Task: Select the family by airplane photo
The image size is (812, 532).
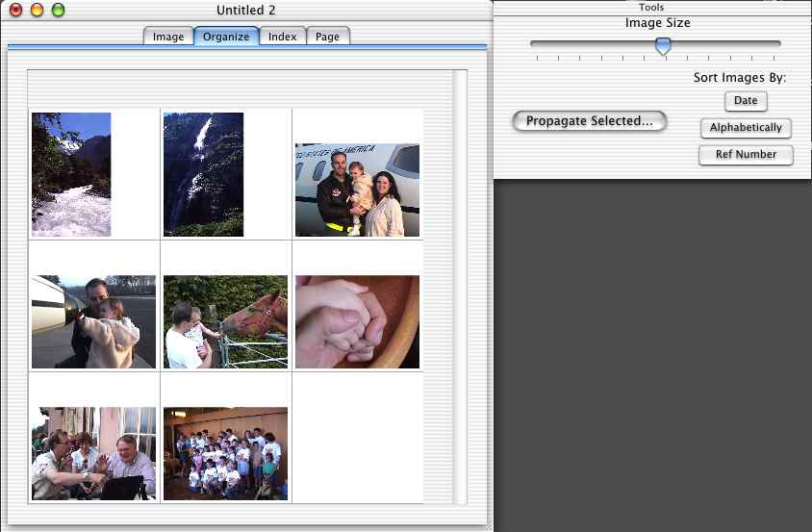Action: coord(357,190)
